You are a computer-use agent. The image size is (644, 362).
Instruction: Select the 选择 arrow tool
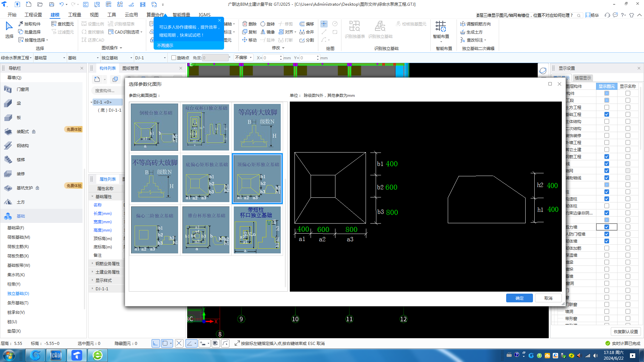tap(9, 29)
